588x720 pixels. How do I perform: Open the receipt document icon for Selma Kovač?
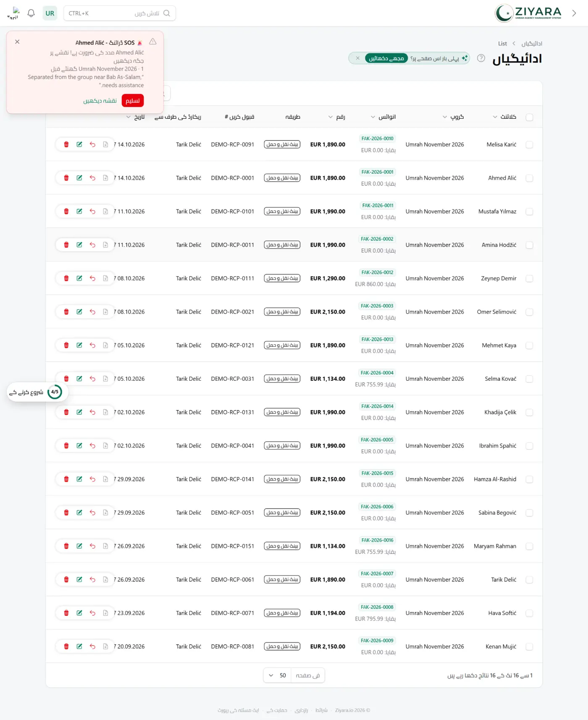(x=105, y=379)
